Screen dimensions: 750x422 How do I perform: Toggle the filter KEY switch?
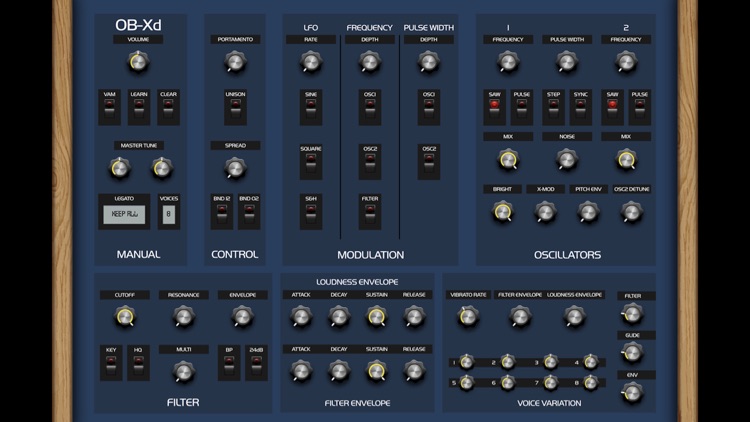(111, 366)
